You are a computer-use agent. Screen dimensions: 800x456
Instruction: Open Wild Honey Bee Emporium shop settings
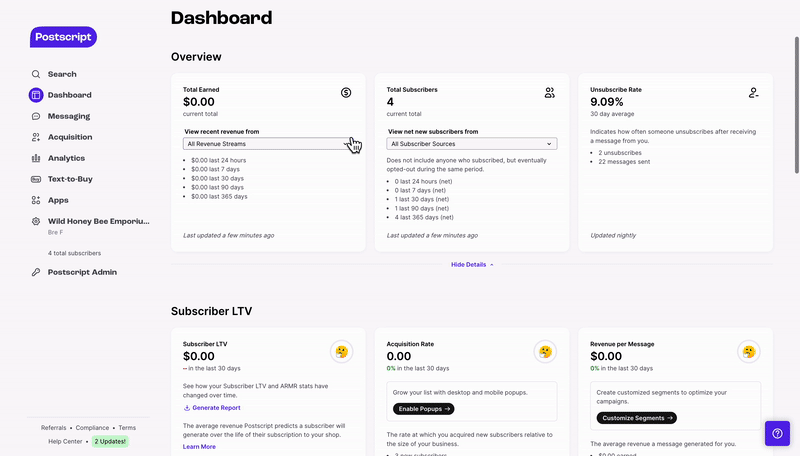click(98, 221)
